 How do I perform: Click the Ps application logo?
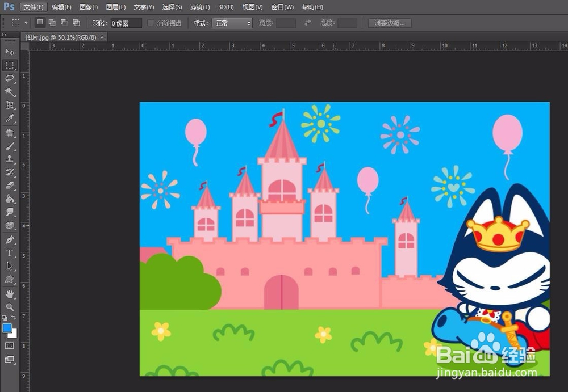pyautogui.click(x=9, y=6)
